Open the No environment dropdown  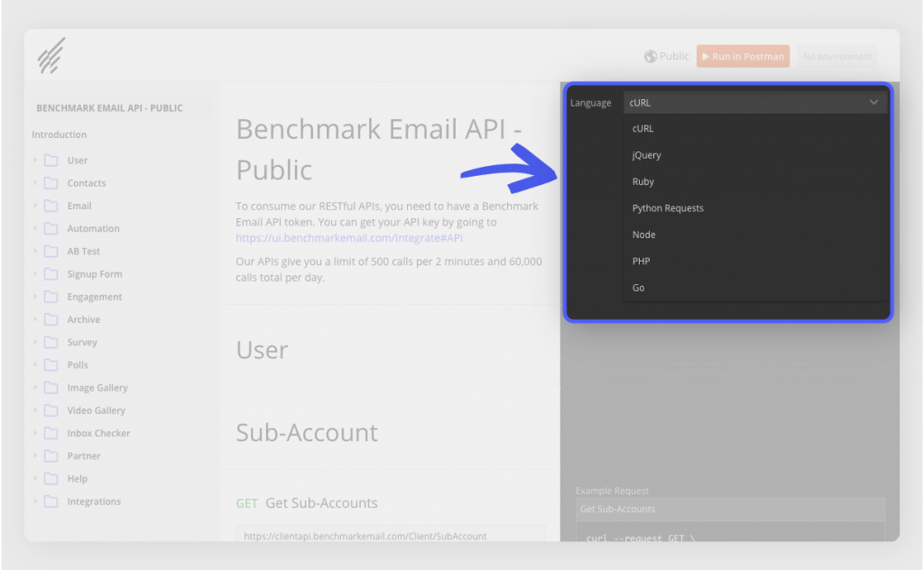coord(837,57)
